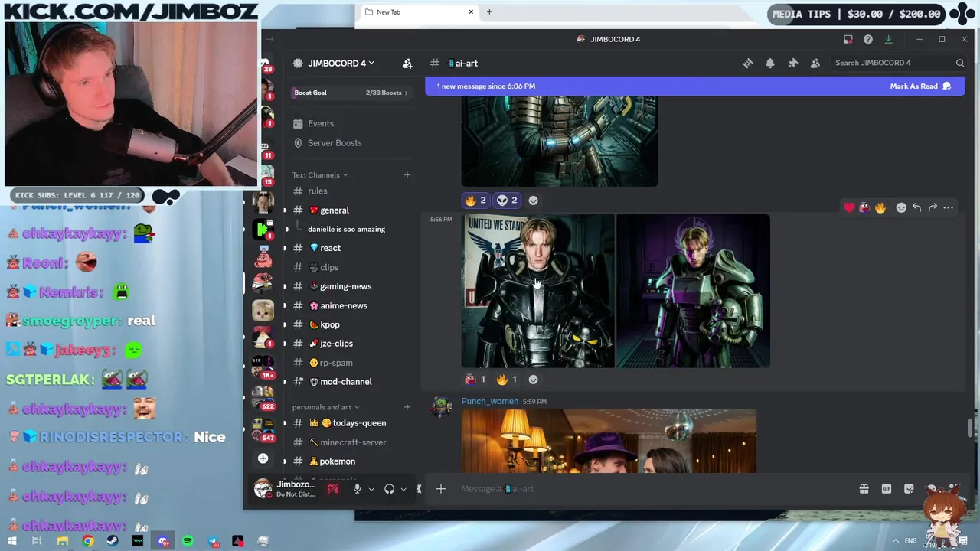Open the purple power armor image
Viewport: 980px width, 551px height.
[693, 291]
